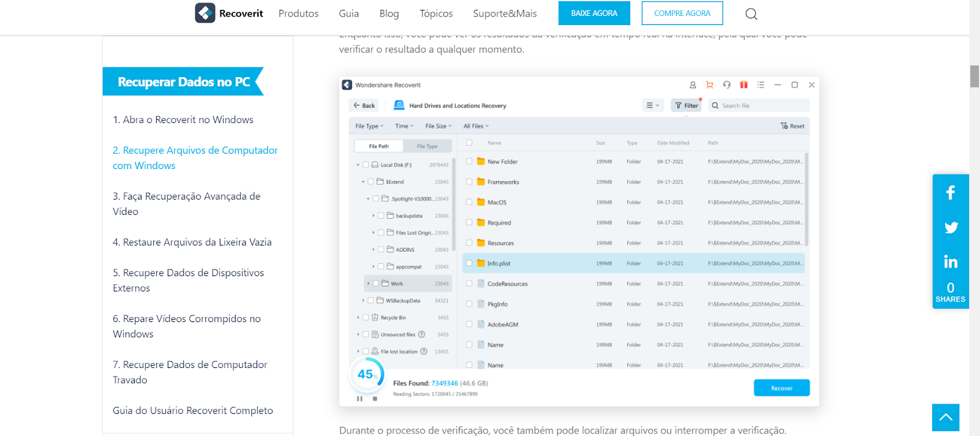The height and width of the screenshot is (436, 980).
Task: Expand the Recycle Bin tree node
Action: click(x=358, y=318)
